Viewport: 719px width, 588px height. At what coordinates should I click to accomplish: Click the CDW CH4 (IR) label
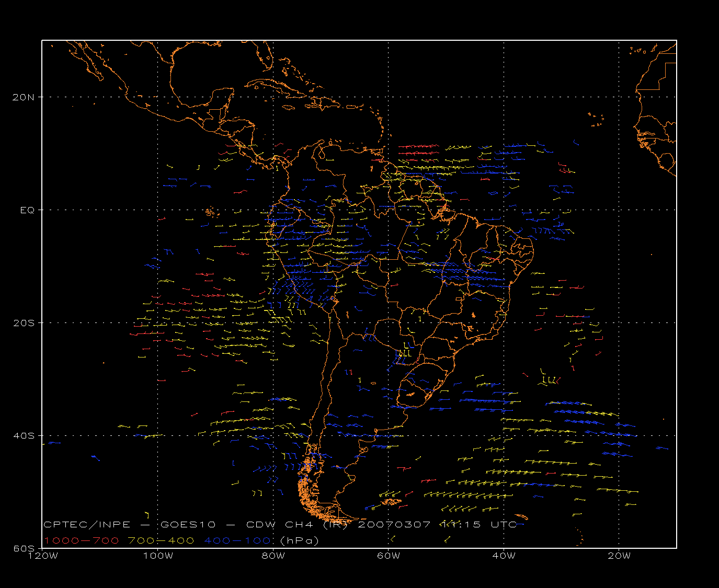pos(296,525)
